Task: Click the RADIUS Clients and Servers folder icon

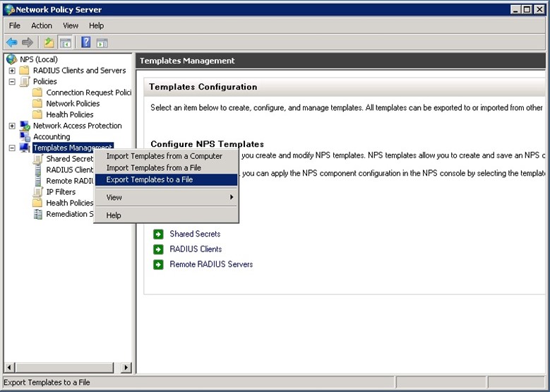Action: click(24, 70)
